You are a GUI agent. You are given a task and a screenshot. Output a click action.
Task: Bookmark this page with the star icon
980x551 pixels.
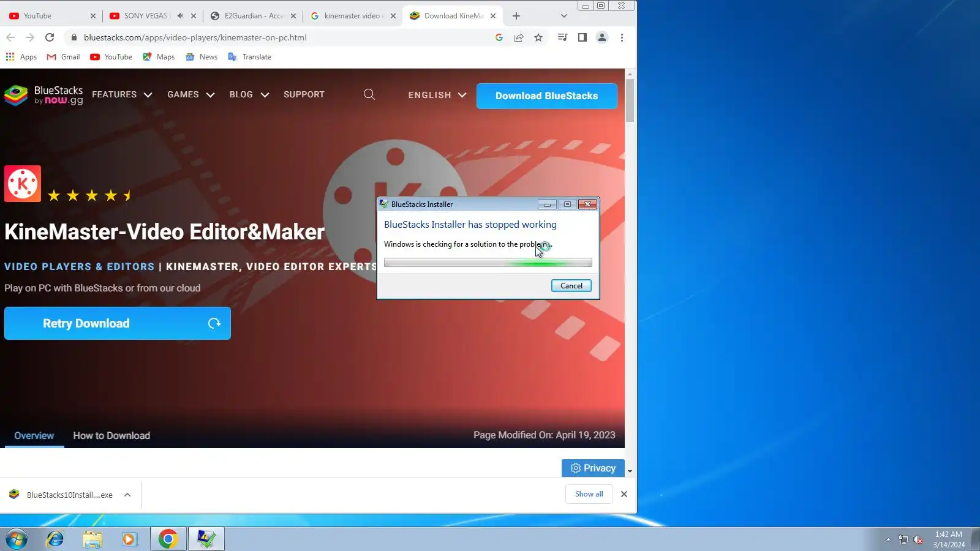point(538,37)
